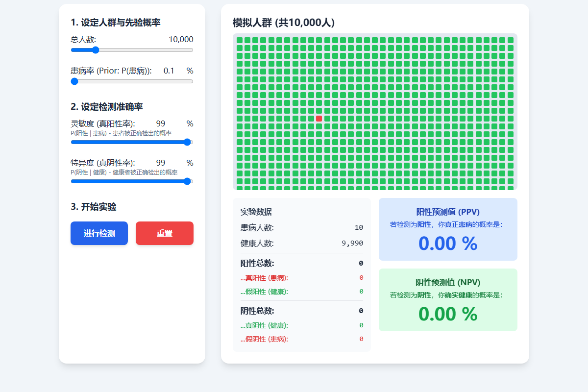Click heading 1. 设定人群与先验概率
Viewport: 588px width, 392px height.
coord(116,23)
